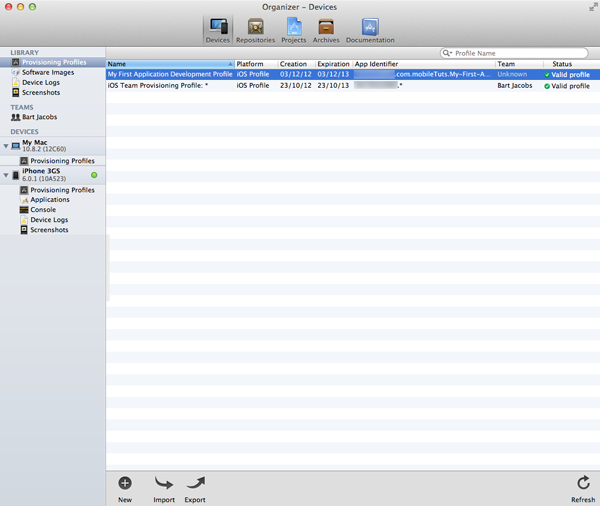This screenshot has width=600, height=506.
Task: Open the Repositories section
Action: [x=255, y=30]
